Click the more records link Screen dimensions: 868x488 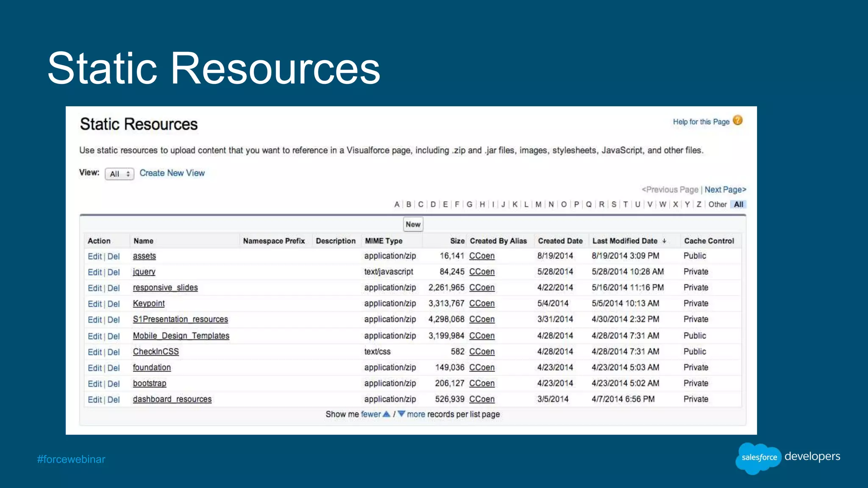click(416, 414)
